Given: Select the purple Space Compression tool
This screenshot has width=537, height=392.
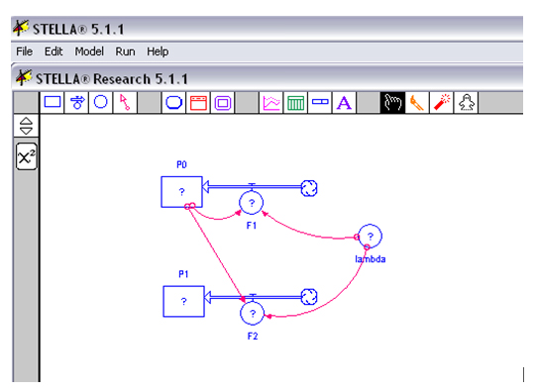Looking at the screenshot, I should (223, 102).
